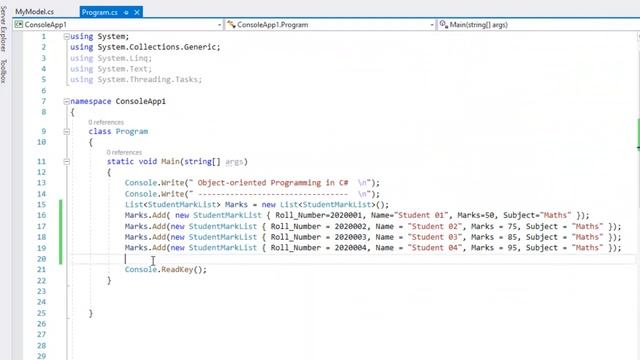Click the line adding "Student 04"
Viewport: 640px width, 360px height.
(373, 248)
